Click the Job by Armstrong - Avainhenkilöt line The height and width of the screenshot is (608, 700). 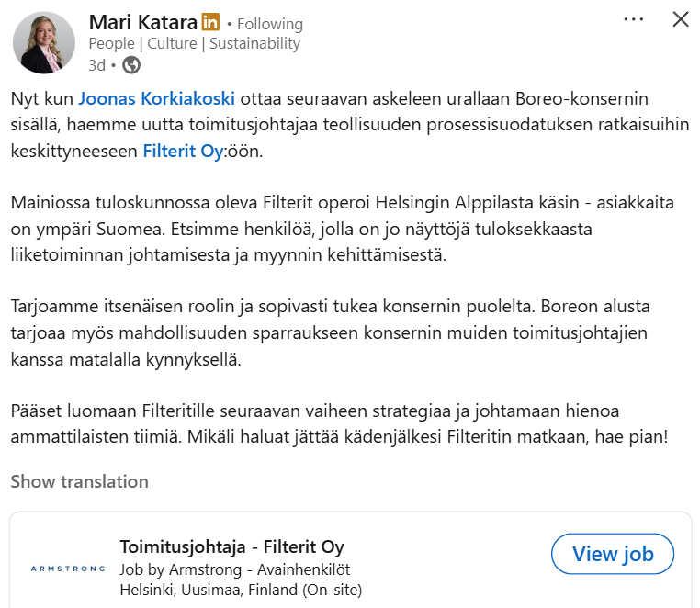[234, 569]
